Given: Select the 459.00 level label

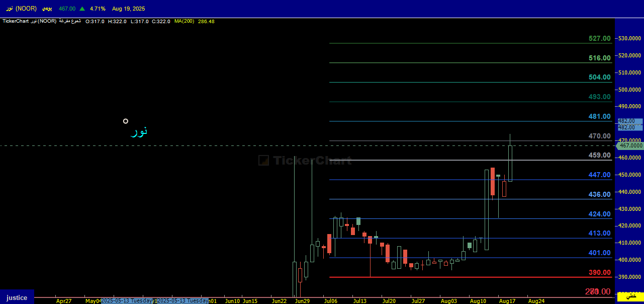Looking at the screenshot, I should pos(600,155).
